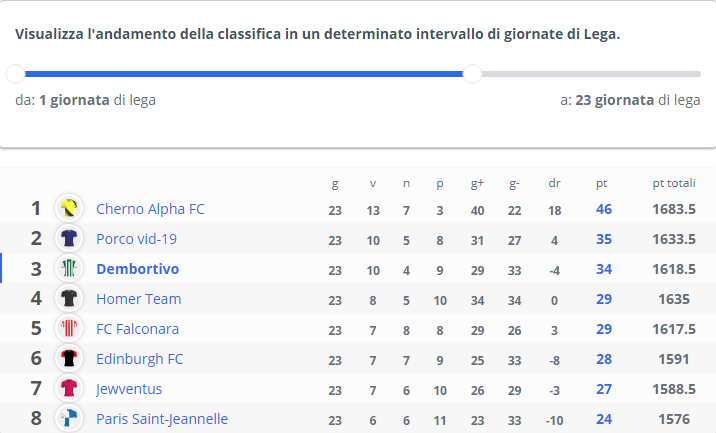Open FC Falconara team link
Viewport: 716px width, 433px height.
[137, 329]
